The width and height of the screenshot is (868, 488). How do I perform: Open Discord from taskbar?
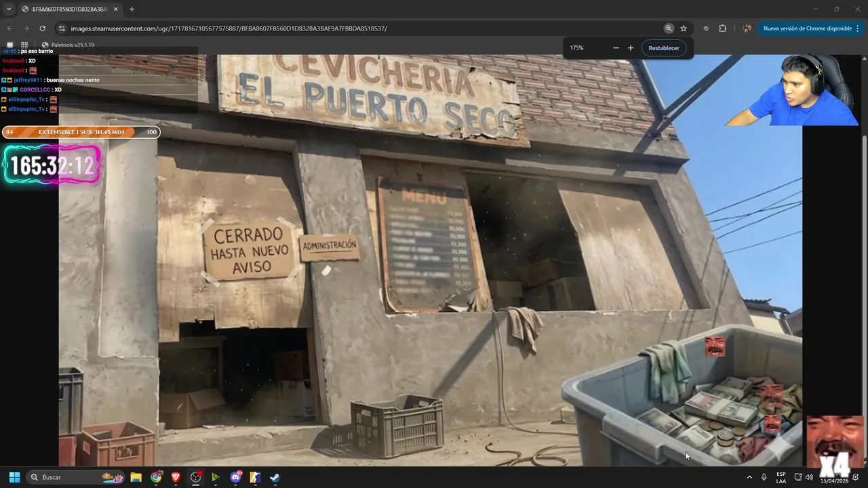click(235, 477)
